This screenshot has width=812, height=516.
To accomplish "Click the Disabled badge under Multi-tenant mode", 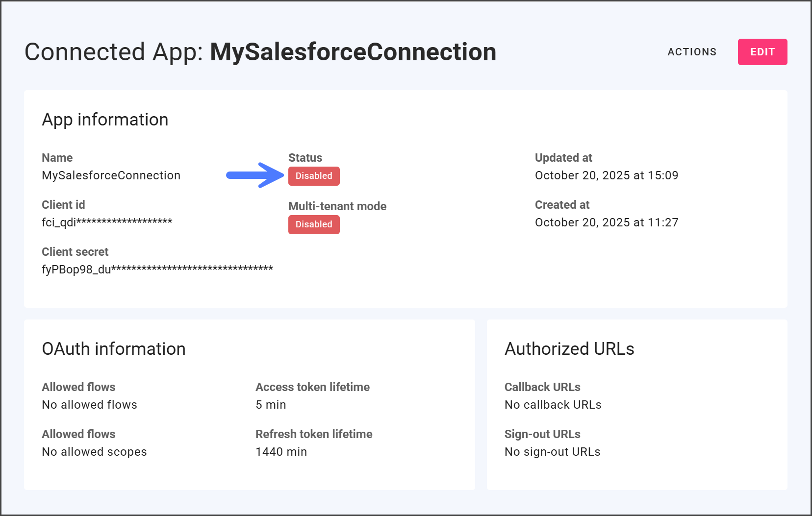I will point(314,224).
